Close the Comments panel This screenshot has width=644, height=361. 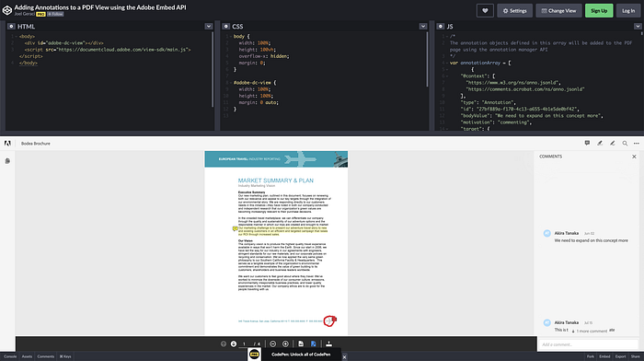[634, 157]
